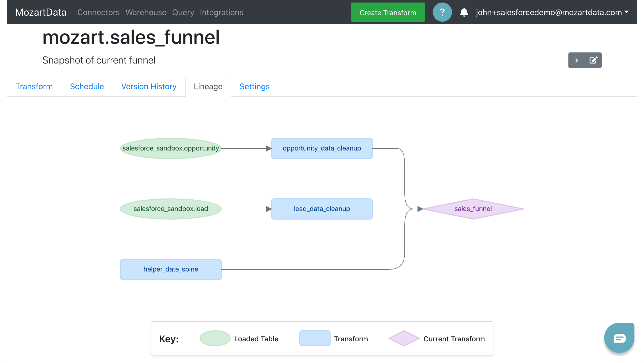Open the user account email dropdown
The image size is (644, 363).
552,12
